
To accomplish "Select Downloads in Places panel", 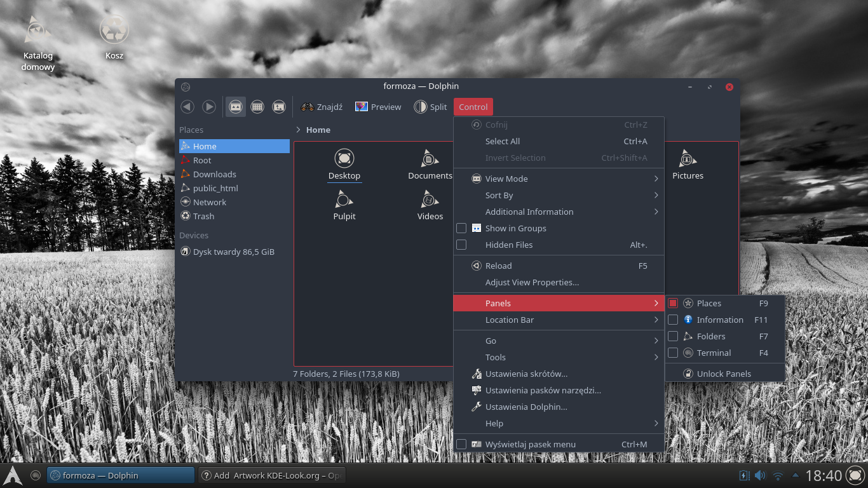I will (234, 174).
